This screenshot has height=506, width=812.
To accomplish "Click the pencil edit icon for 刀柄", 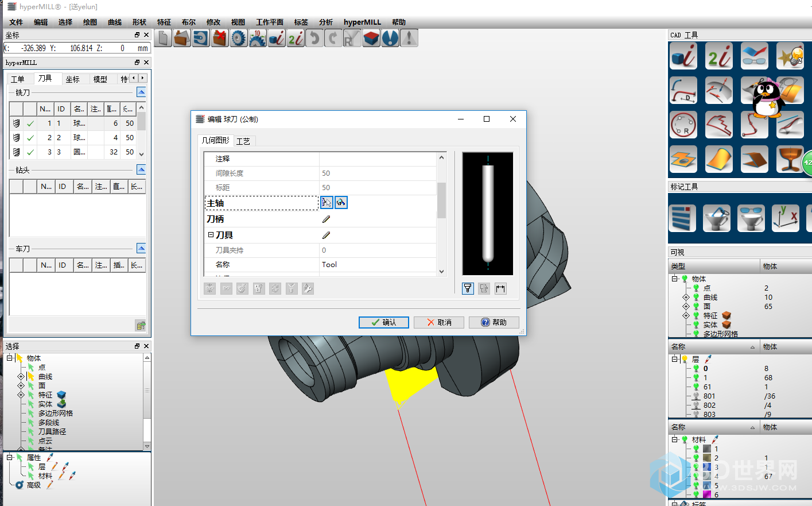I will [326, 219].
